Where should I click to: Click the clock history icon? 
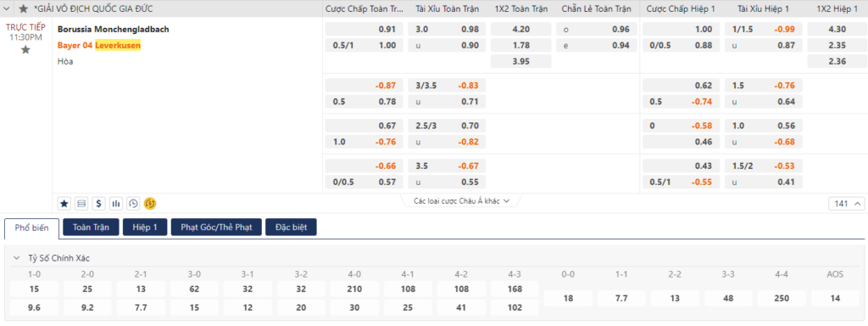[133, 204]
